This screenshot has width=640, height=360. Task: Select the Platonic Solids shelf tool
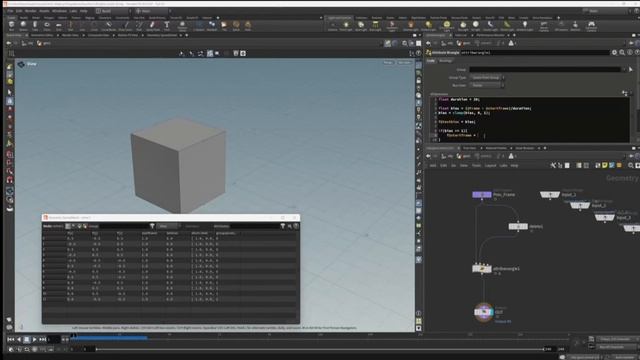click(182, 26)
